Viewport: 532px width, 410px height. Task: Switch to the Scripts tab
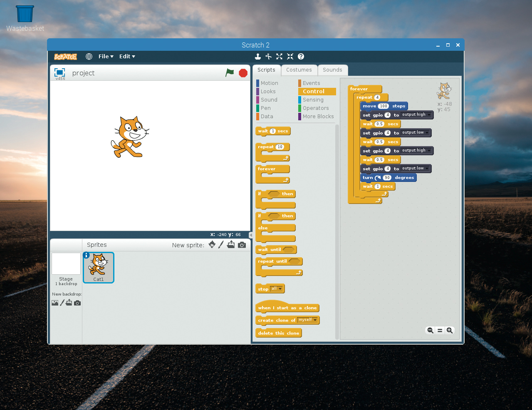click(x=266, y=70)
